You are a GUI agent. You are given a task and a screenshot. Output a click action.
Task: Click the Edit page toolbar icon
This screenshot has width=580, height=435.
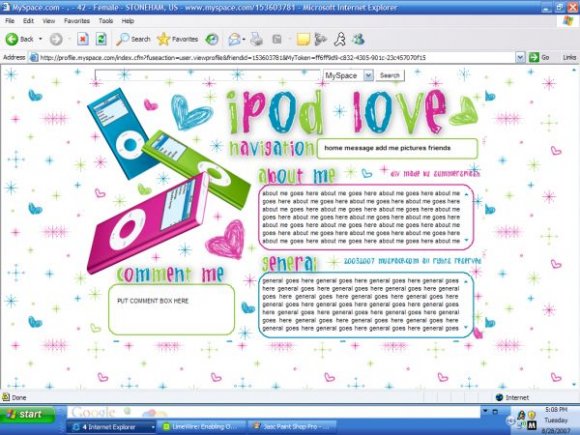coord(277,39)
